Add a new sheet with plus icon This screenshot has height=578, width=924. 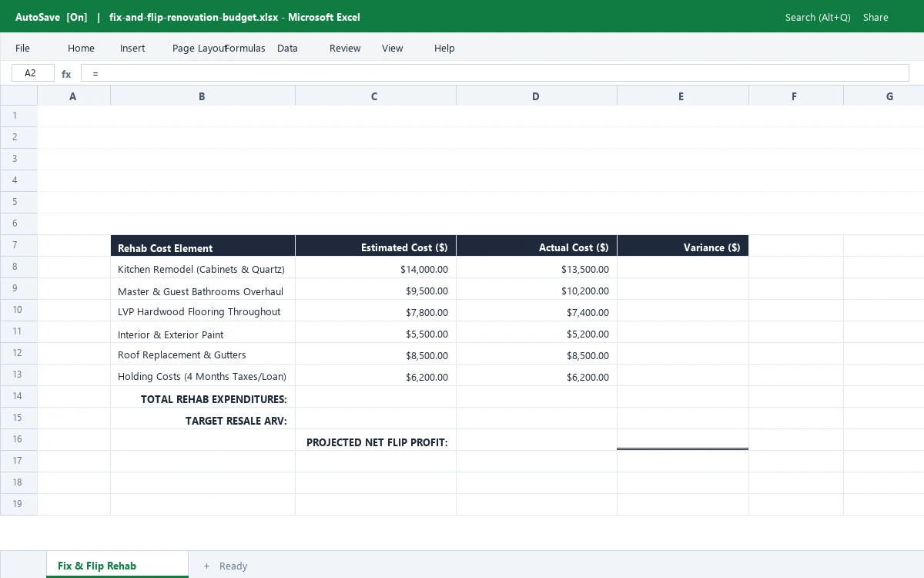[206, 566]
